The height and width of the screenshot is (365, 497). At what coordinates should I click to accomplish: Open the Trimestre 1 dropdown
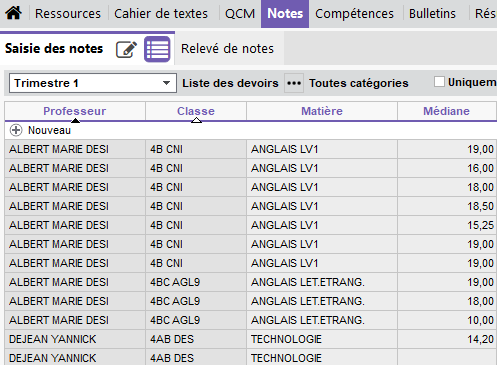93,83
